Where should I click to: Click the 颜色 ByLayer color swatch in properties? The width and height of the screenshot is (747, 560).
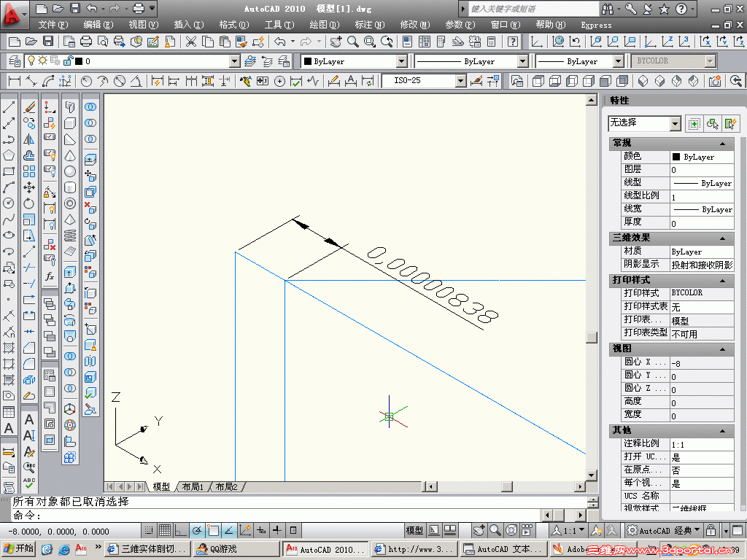(x=676, y=157)
